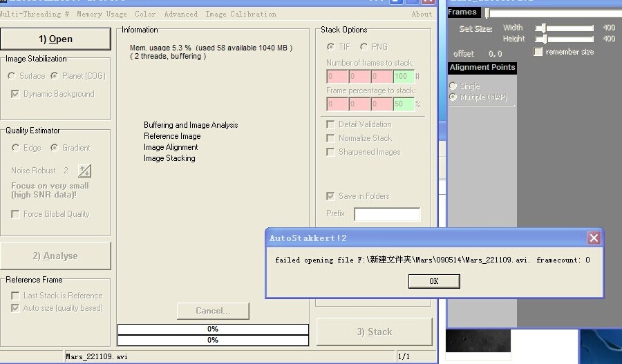622x364 pixels.
Task: Click the Reference Image text
Action: pyautogui.click(x=172, y=136)
